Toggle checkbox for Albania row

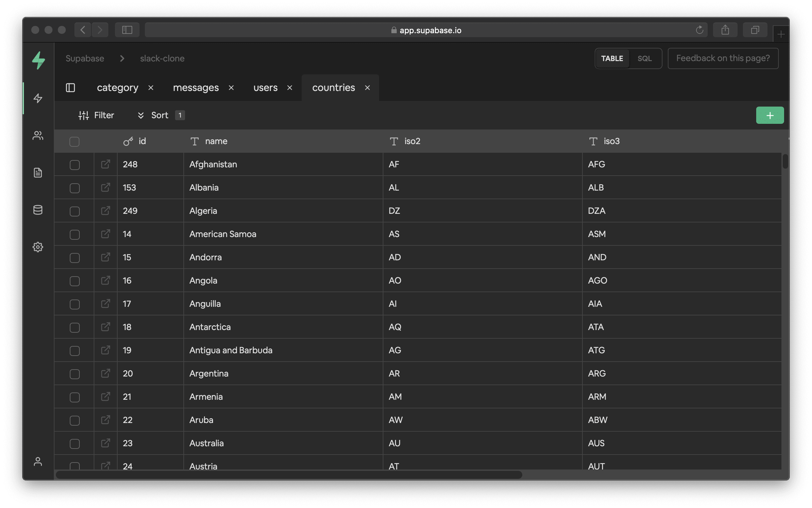[x=75, y=187]
